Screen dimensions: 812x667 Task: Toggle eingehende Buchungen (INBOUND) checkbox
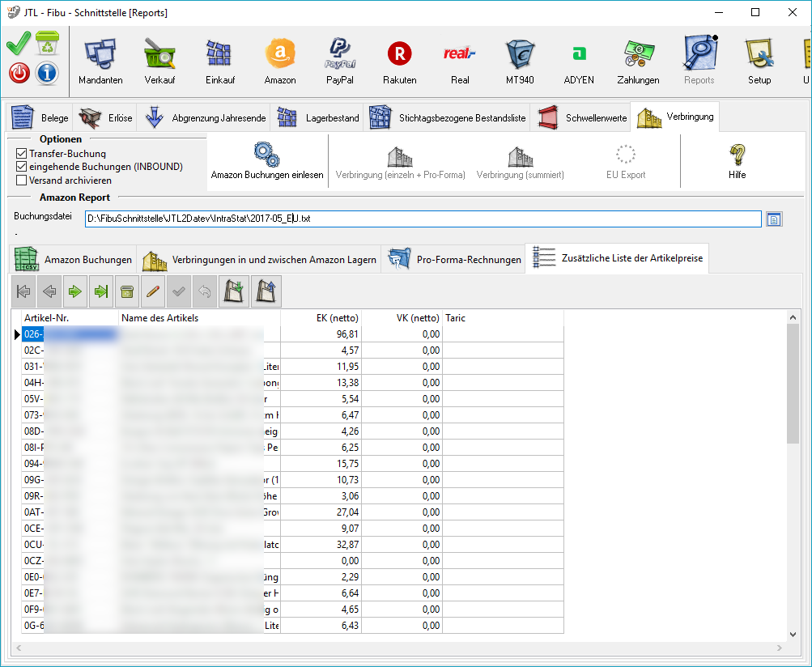[22, 167]
